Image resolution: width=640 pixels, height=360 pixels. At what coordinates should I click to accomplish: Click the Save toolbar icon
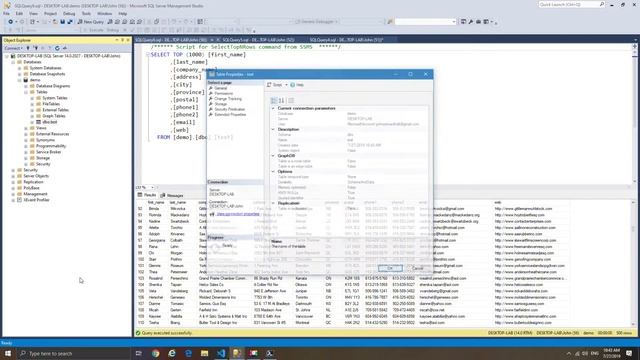(x=62, y=22)
